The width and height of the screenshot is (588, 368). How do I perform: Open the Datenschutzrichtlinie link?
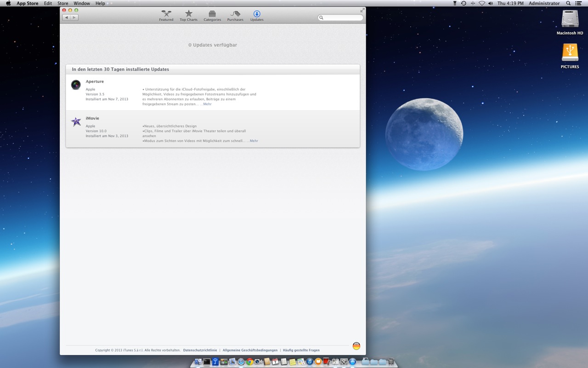[x=200, y=350]
